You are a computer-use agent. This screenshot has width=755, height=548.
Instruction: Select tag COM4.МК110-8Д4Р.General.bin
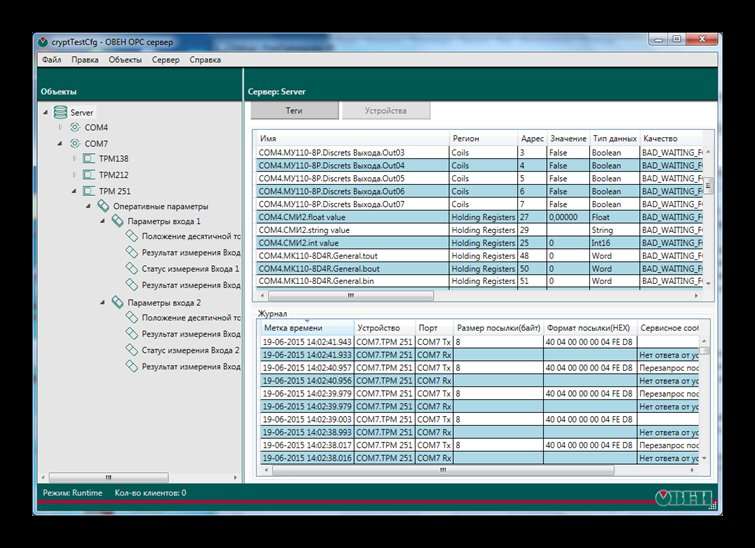coord(480,281)
